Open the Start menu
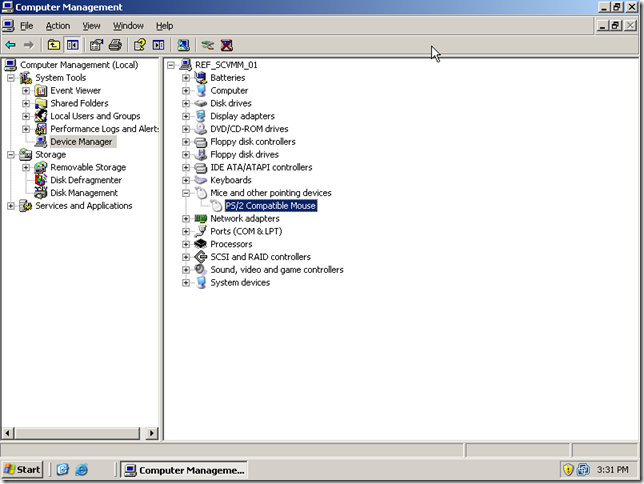 23,470
